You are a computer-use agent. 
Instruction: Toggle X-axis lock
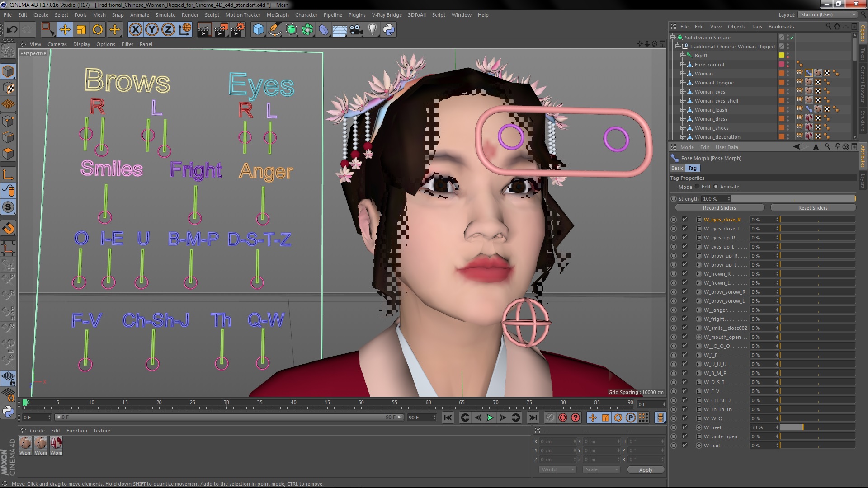point(135,30)
